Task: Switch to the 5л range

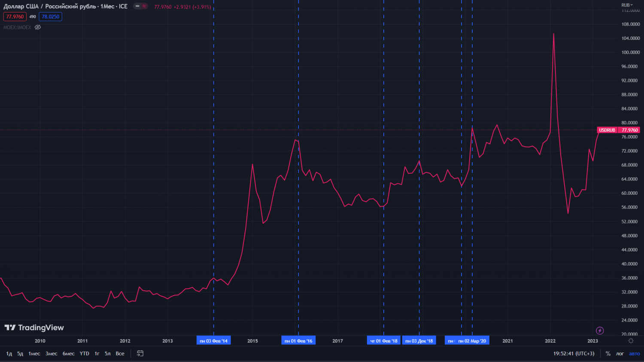Action: (x=108, y=353)
